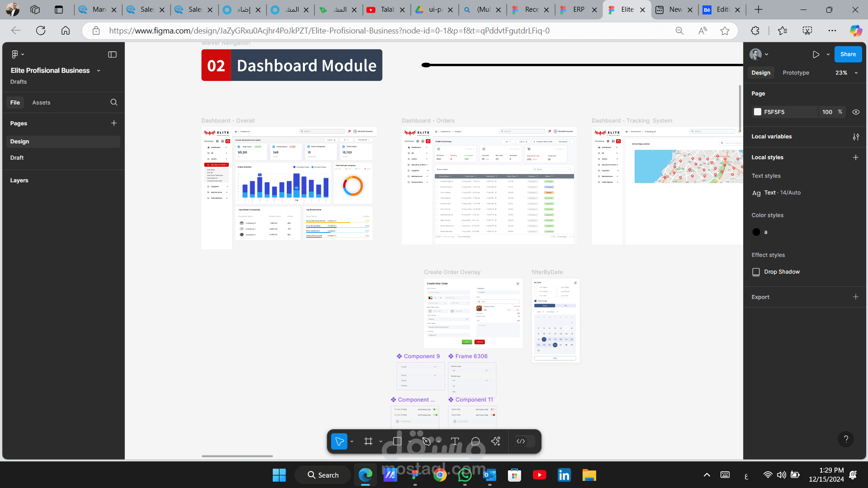This screenshot has height=488, width=868.
Task: Open the Actions AI tool in toolbar
Action: pyautogui.click(x=496, y=441)
